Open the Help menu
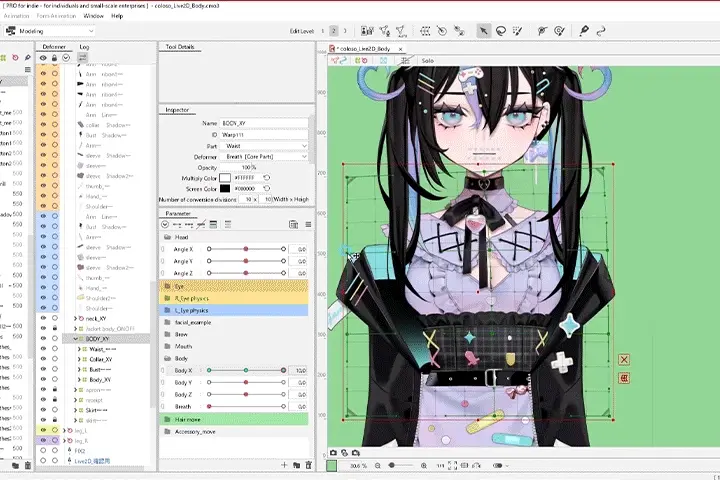The height and width of the screenshot is (480, 720). click(x=117, y=16)
